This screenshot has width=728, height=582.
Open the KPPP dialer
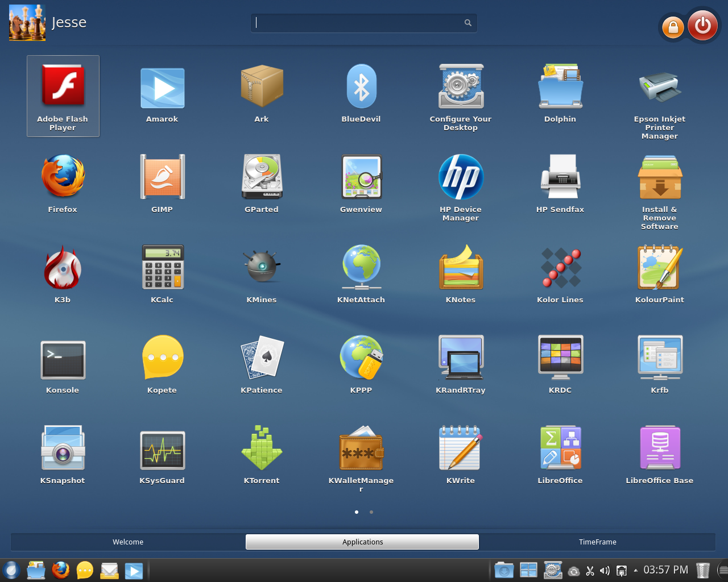[361, 364]
